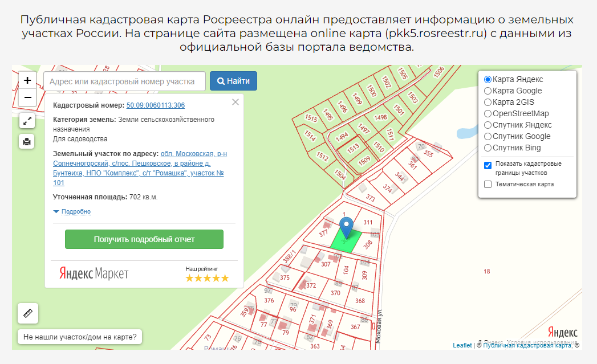Select the green highlighted parcel 306
This screenshot has height=364, width=597.
point(347,241)
